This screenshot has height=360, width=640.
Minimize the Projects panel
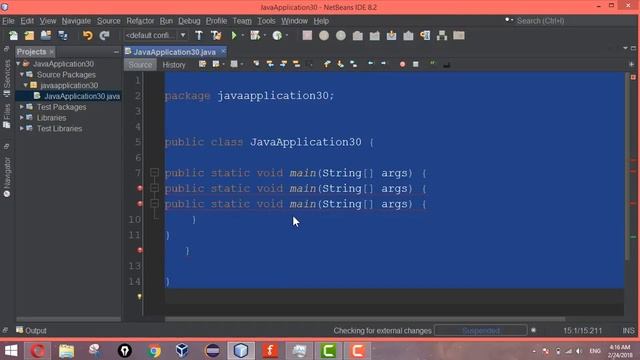click(116, 52)
